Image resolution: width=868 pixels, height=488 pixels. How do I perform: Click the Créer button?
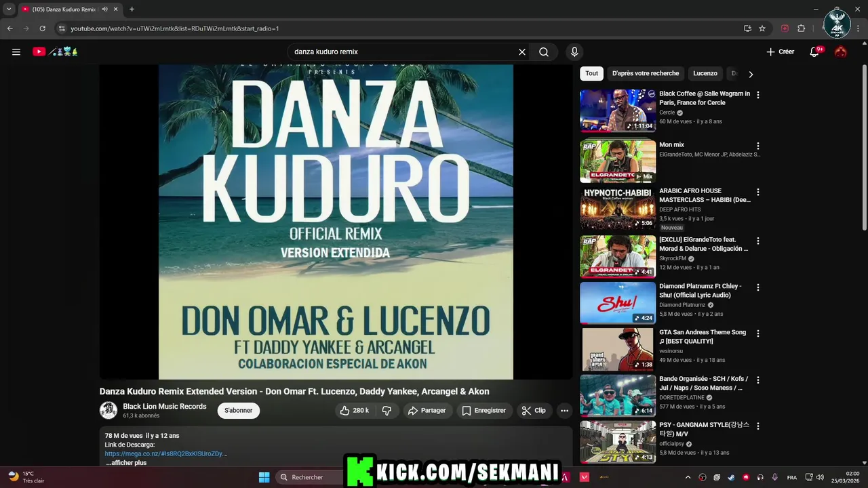(x=781, y=52)
